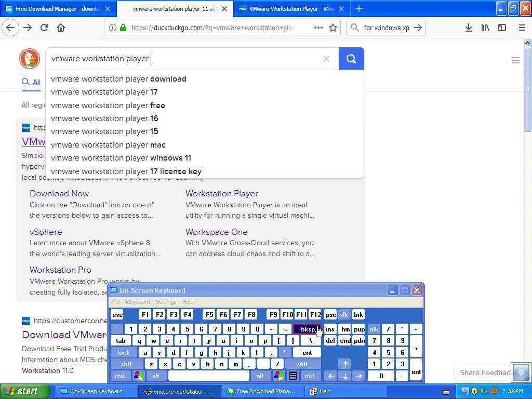Click the search bar magnifier icon
This screenshot has width=532, height=399.
point(354,28)
